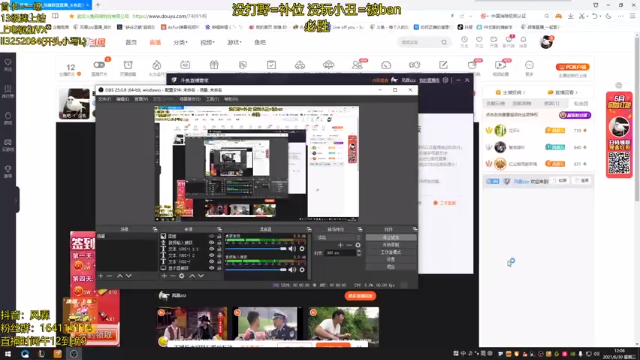Viewport: 640px width, 360px height.
Task: Add a new scene in OBS Scenes panel
Action: point(100,276)
